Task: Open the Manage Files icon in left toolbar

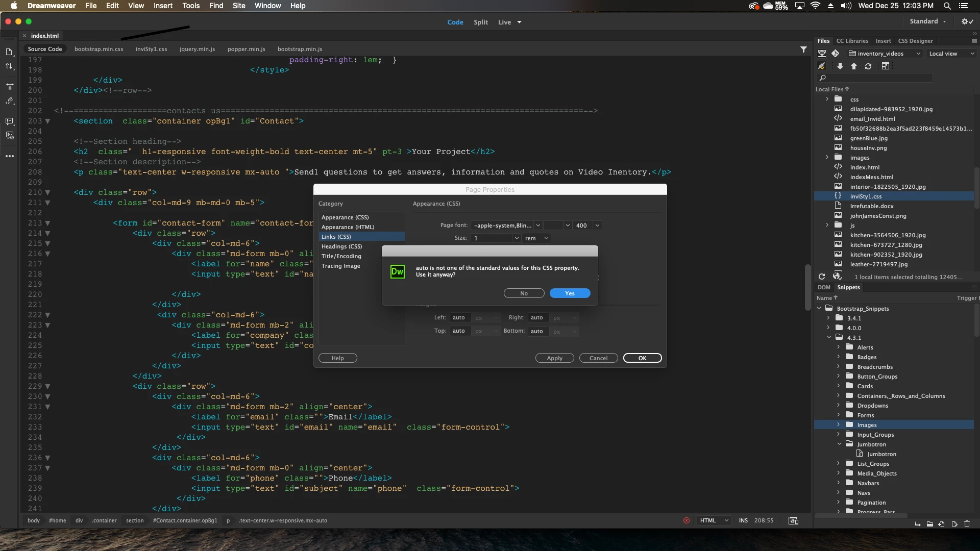Action: (9, 66)
